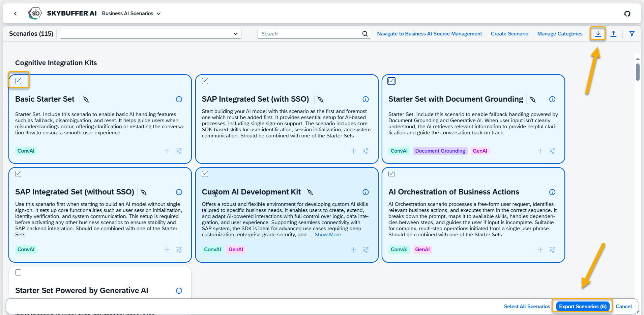Screen dimensions: 644x315
Task: Expand Custom AI Development Kit description with Show More
Action: tap(328, 235)
